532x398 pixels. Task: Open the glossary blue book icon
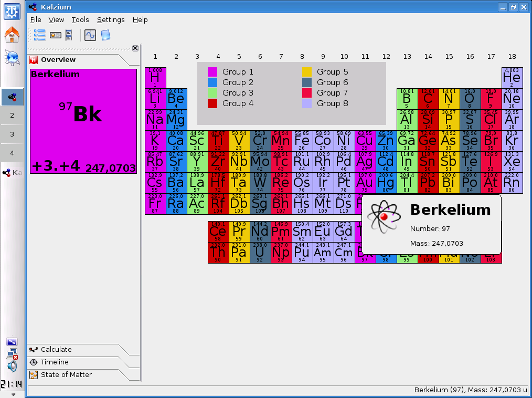pyautogui.click(x=105, y=35)
